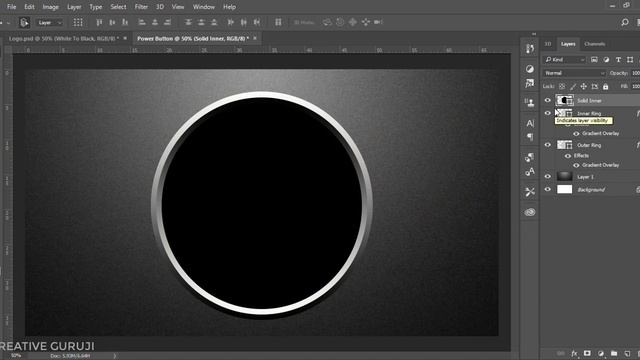Hide the Background layer
The height and width of the screenshot is (360, 640).
548,189
